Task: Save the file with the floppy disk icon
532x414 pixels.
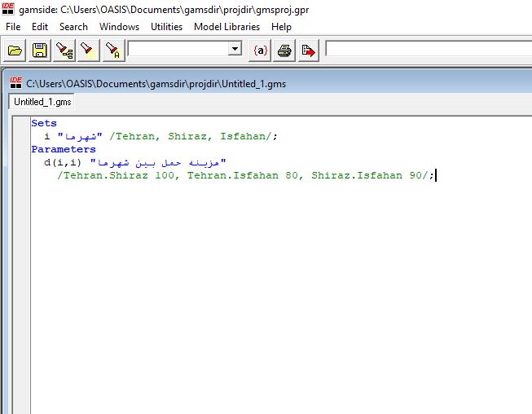Action: [39, 51]
